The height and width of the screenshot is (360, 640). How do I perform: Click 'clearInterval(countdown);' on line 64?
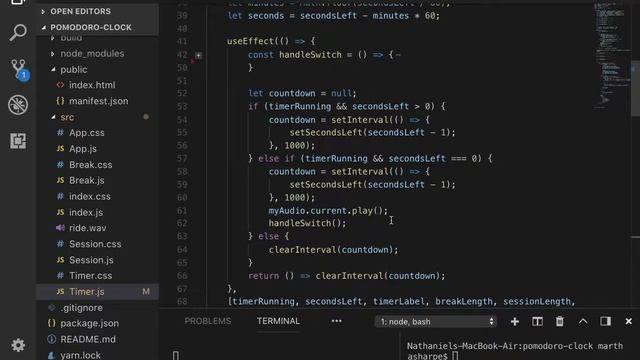coord(333,250)
